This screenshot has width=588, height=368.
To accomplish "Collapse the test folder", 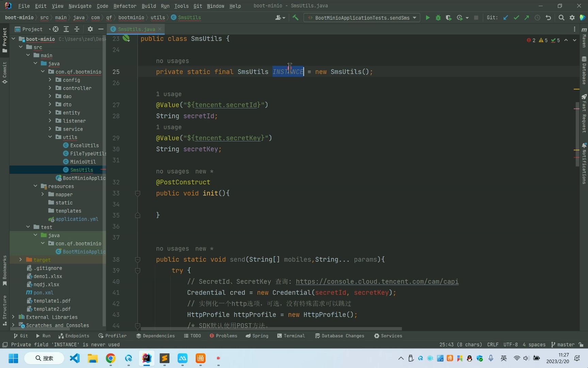I will [28, 227].
